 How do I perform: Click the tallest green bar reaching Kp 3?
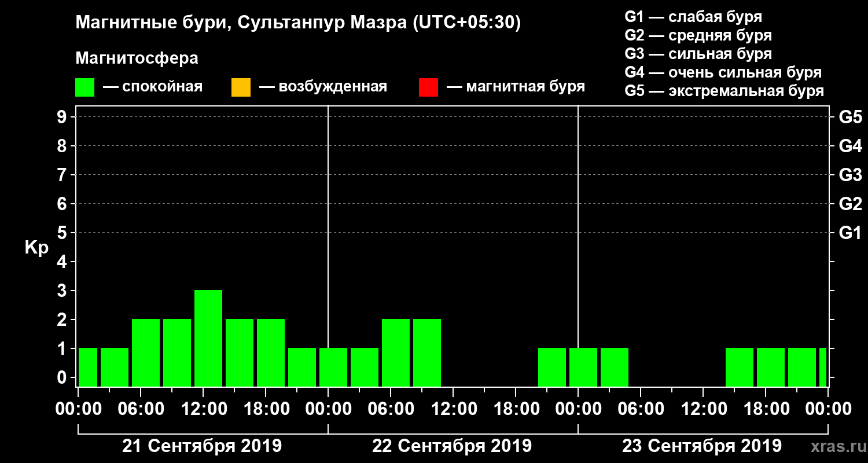pyautogui.click(x=208, y=338)
